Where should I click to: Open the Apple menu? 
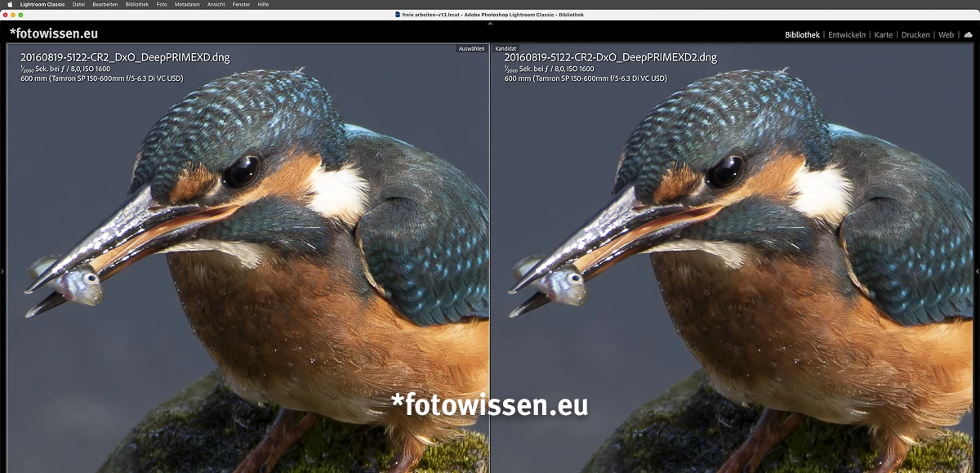pyautogui.click(x=11, y=4)
